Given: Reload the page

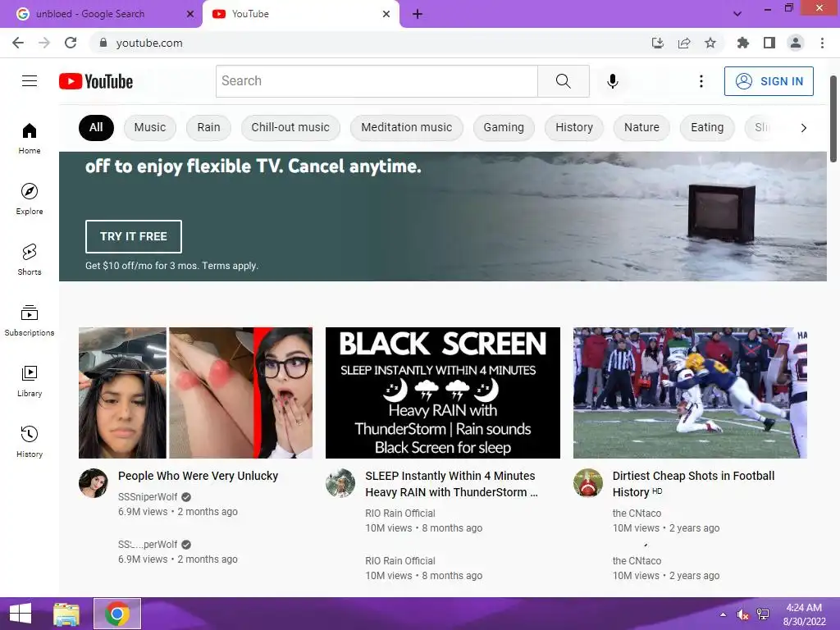Looking at the screenshot, I should pyautogui.click(x=71, y=43).
